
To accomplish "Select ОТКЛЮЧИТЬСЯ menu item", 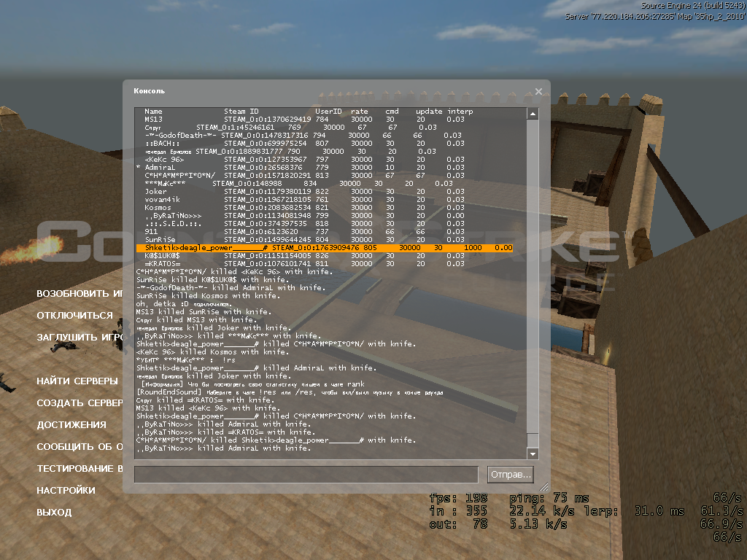I will 75,315.
